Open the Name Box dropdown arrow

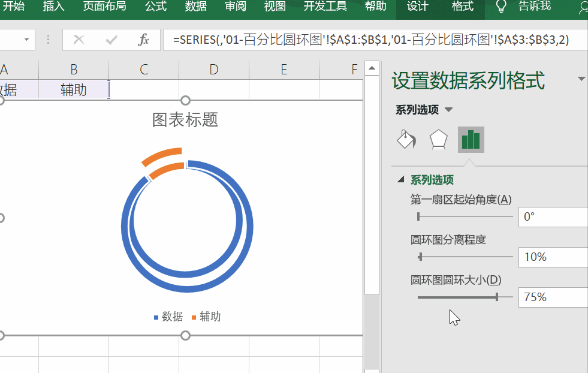click(x=26, y=40)
